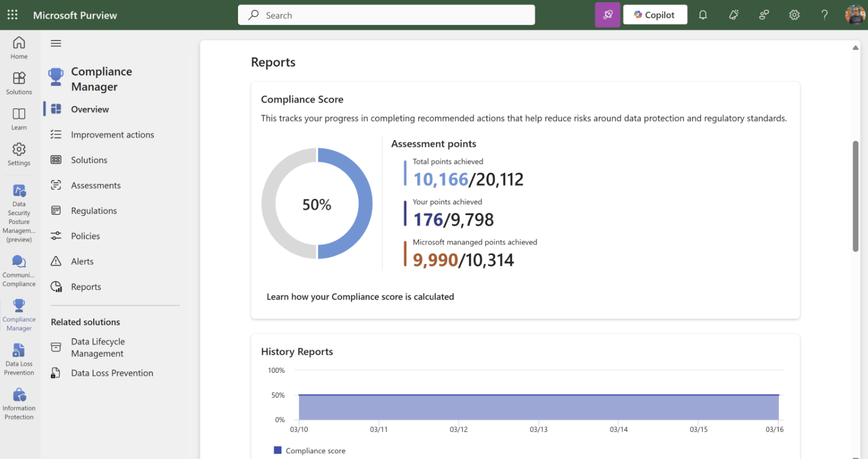This screenshot has width=868, height=459.
Task: Click the Compliance Manager heading
Action: pos(101,79)
